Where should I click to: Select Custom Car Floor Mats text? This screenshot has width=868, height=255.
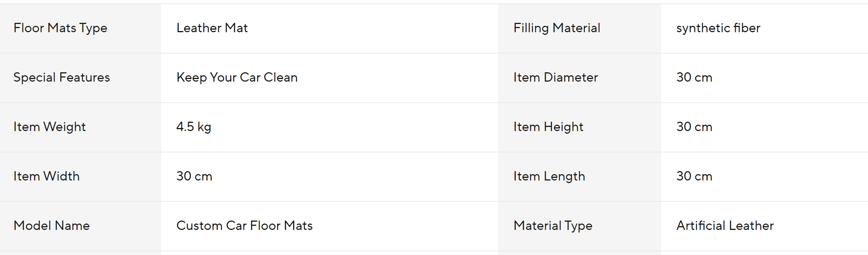245,226
